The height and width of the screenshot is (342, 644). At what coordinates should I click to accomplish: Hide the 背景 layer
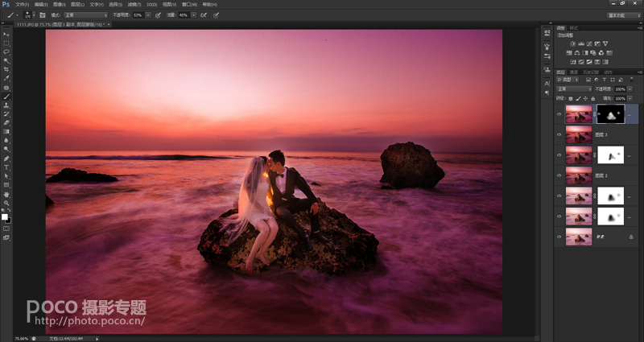pyautogui.click(x=559, y=237)
